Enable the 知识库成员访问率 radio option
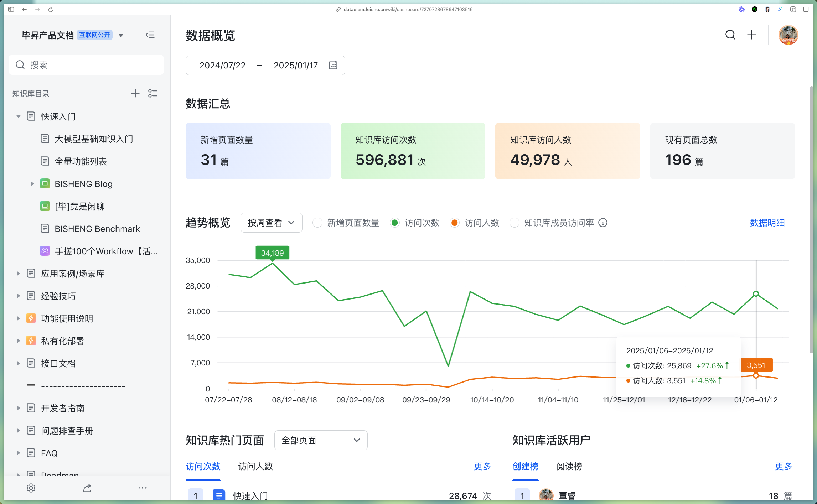The height and width of the screenshot is (504, 817). [514, 223]
